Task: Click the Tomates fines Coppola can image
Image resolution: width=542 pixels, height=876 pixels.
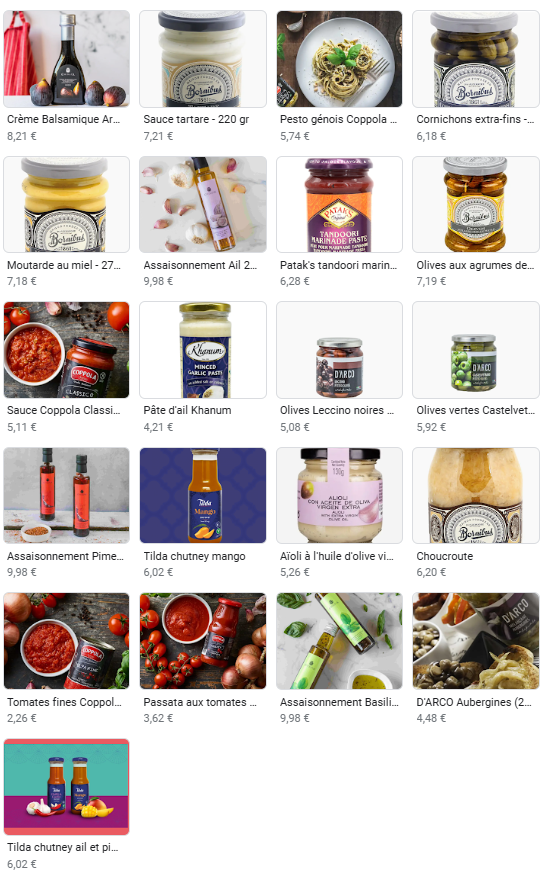Action: coord(66,641)
